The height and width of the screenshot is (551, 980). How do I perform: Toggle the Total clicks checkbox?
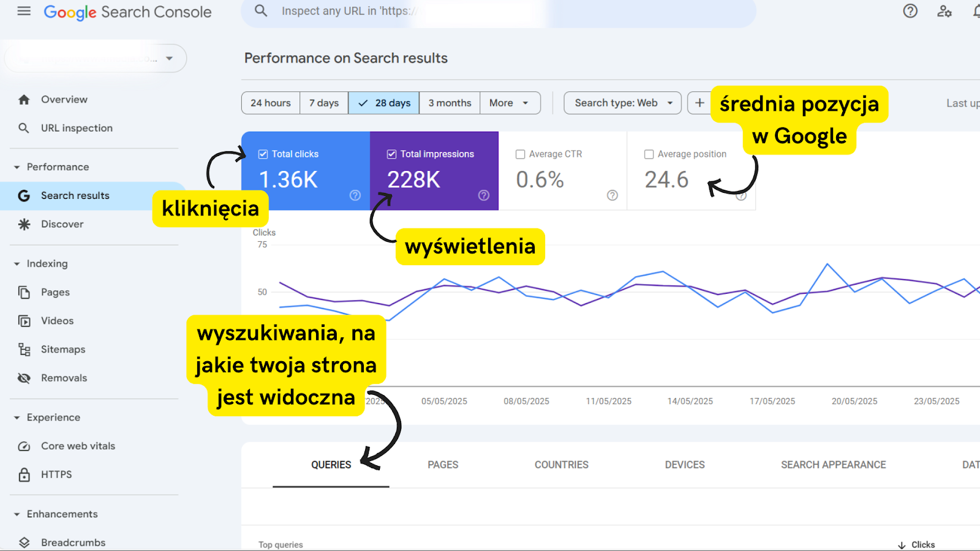tap(263, 154)
